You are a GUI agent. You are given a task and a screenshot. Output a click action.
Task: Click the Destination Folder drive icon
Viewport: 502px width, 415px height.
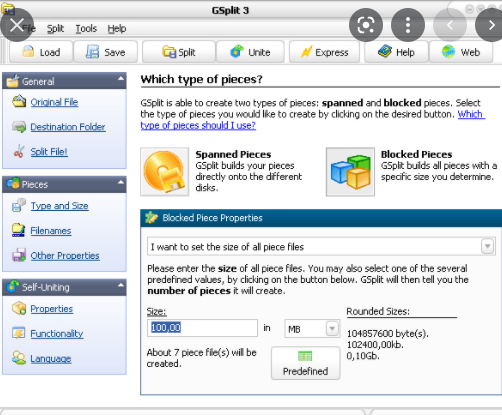click(19, 127)
